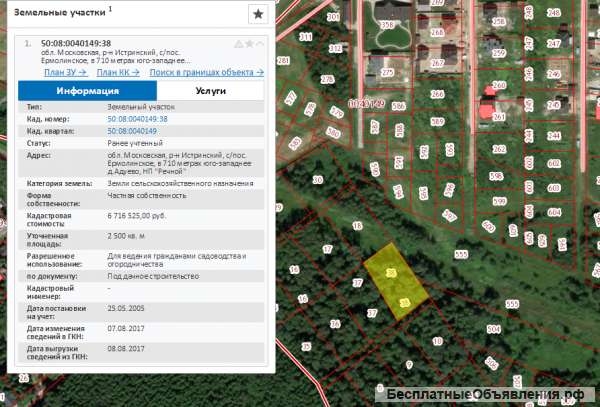The height and width of the screenshot is (407, 600).
Task: Click the Земельные участки results header
Action: point(60,12)
